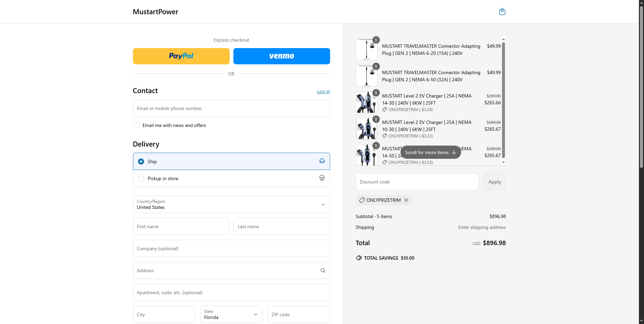Click the NEMA 6-50 adapting plug thumbnail
This screenshot has width=644, height=324.
click(x=367, y=76)
